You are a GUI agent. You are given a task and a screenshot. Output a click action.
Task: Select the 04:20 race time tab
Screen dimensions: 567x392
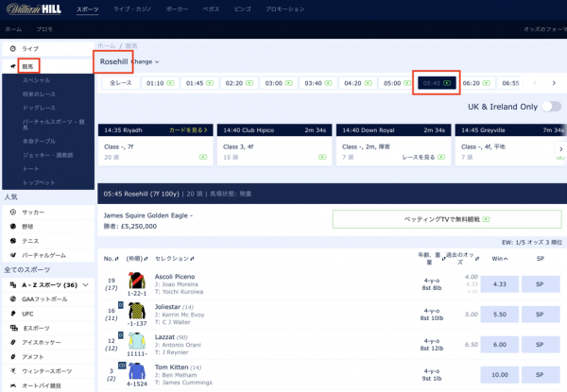[357, 83]
